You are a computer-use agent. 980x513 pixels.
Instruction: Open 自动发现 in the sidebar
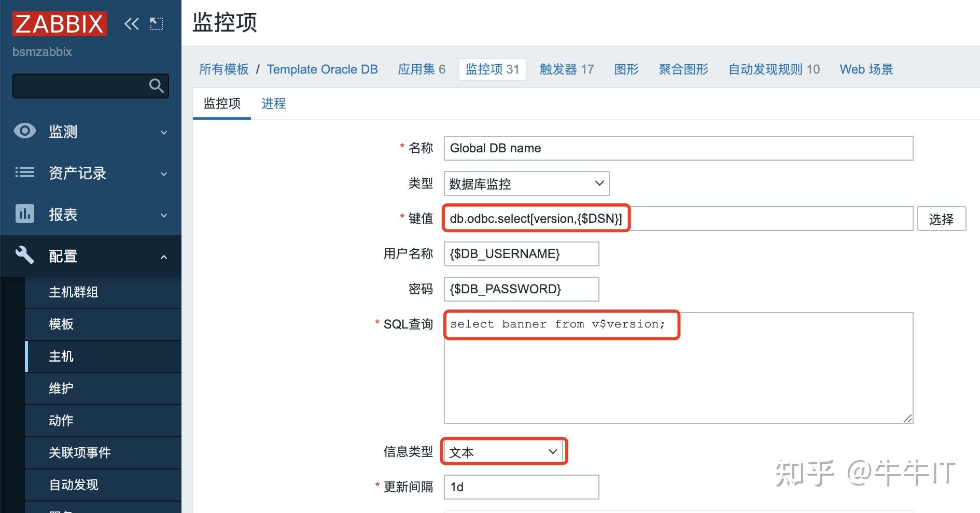click(103, 485)
